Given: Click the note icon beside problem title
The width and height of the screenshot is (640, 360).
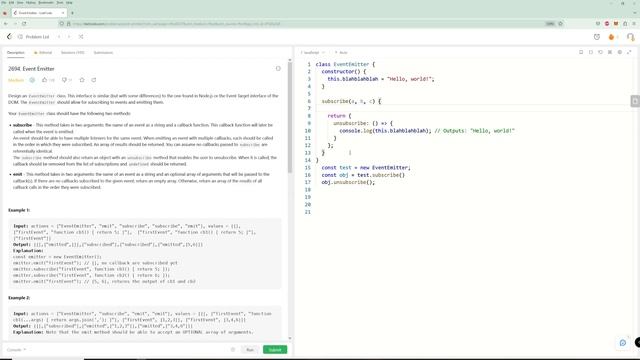Looking at the screenshot, I should coord(278,69).
